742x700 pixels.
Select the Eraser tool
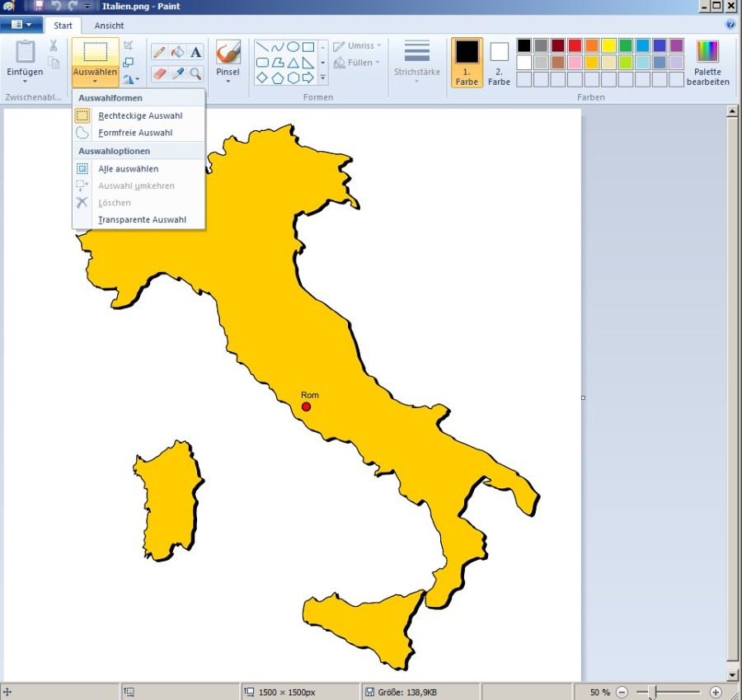click(159, 73)
